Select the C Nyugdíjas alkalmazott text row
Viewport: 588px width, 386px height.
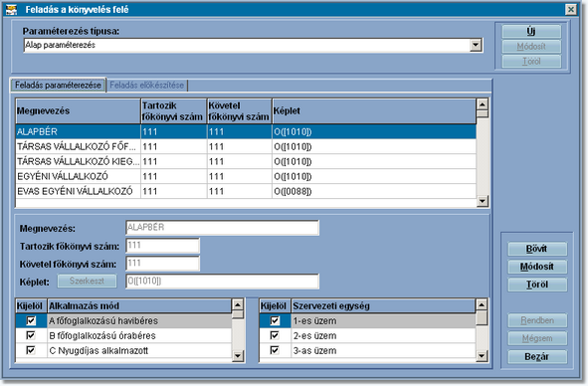[139, 351]
